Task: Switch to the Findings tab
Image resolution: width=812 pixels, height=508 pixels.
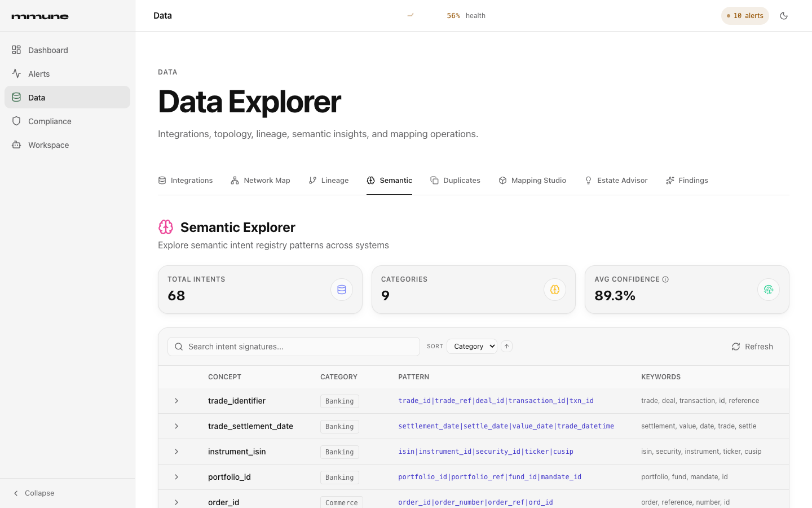Action: point(687,181)
